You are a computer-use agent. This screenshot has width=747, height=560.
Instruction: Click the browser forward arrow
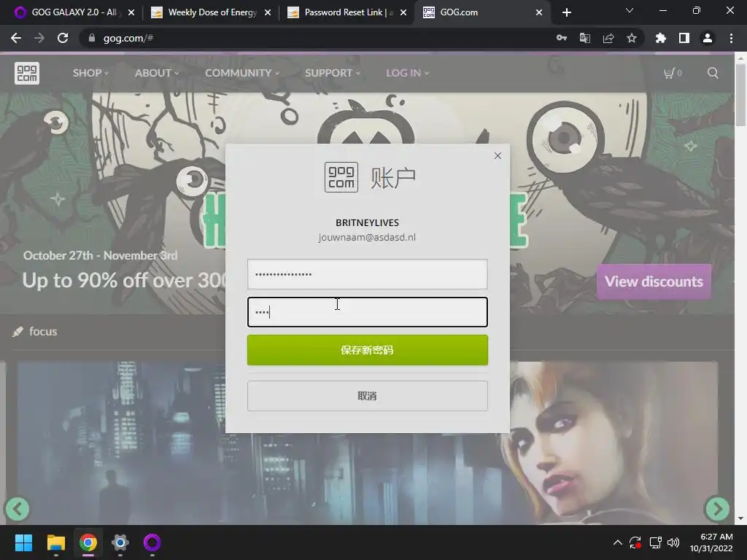39,38
